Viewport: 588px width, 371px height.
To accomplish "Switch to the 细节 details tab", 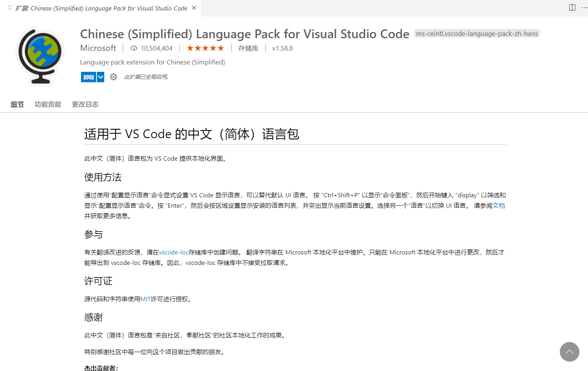I will click(17, 104).
